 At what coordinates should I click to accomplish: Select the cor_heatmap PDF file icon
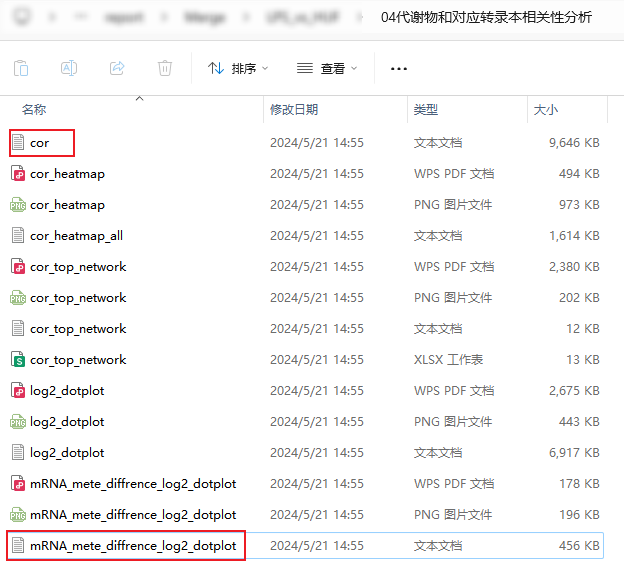pyautogui.click(x=18, y=174)
